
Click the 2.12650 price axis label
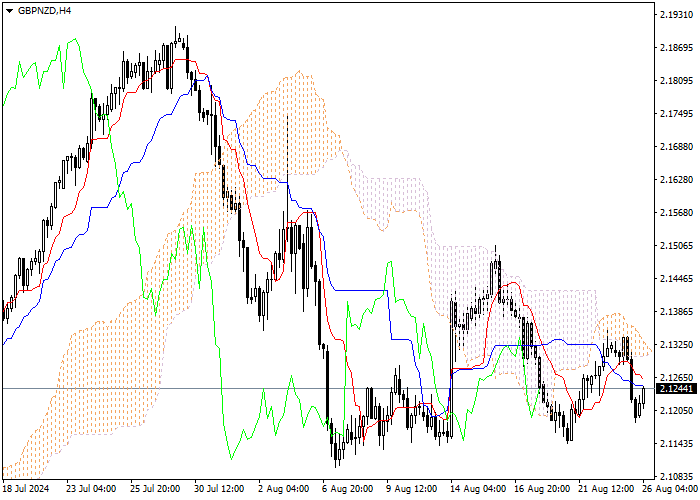click(x=676, y=378)
